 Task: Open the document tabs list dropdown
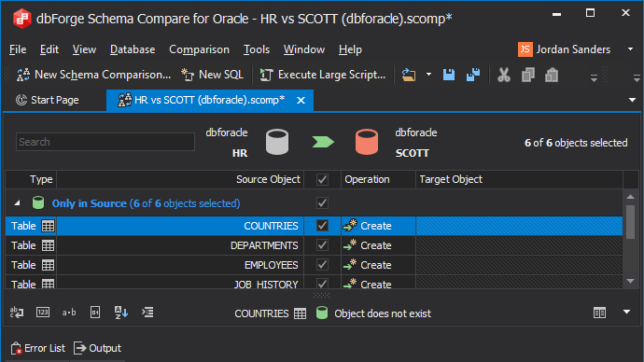[632, 100]
